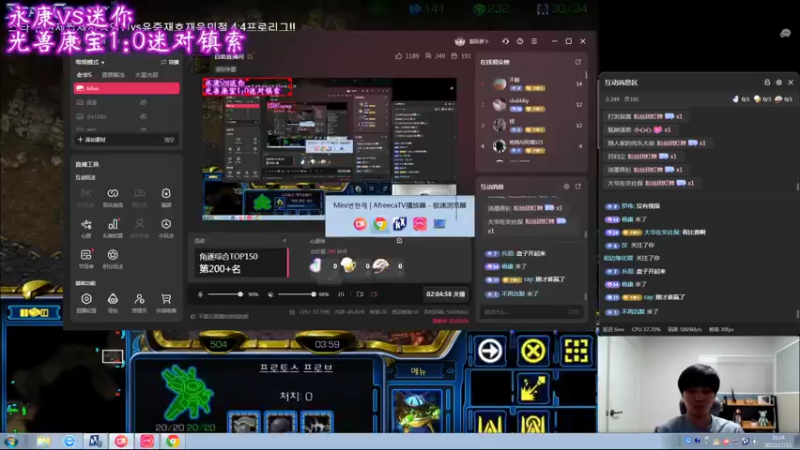800x450 pixels.
Task: Toggle the camera icon in control bar
Action: (x=360, y=294)
